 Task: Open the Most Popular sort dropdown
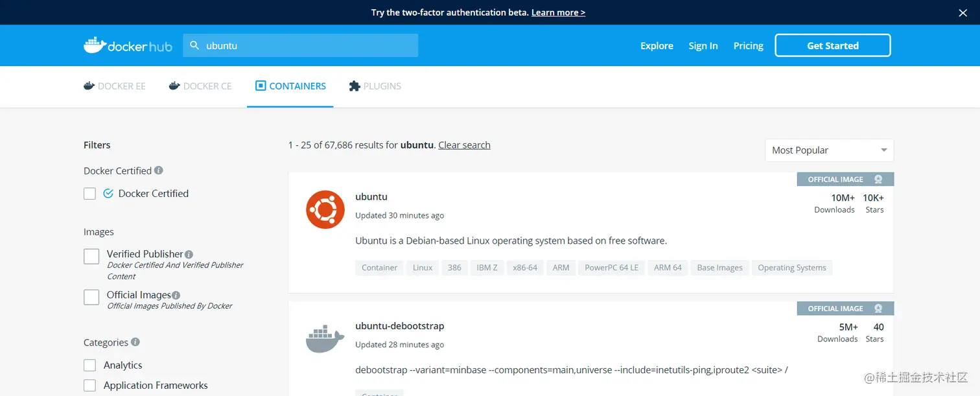(x=829, y=150)
